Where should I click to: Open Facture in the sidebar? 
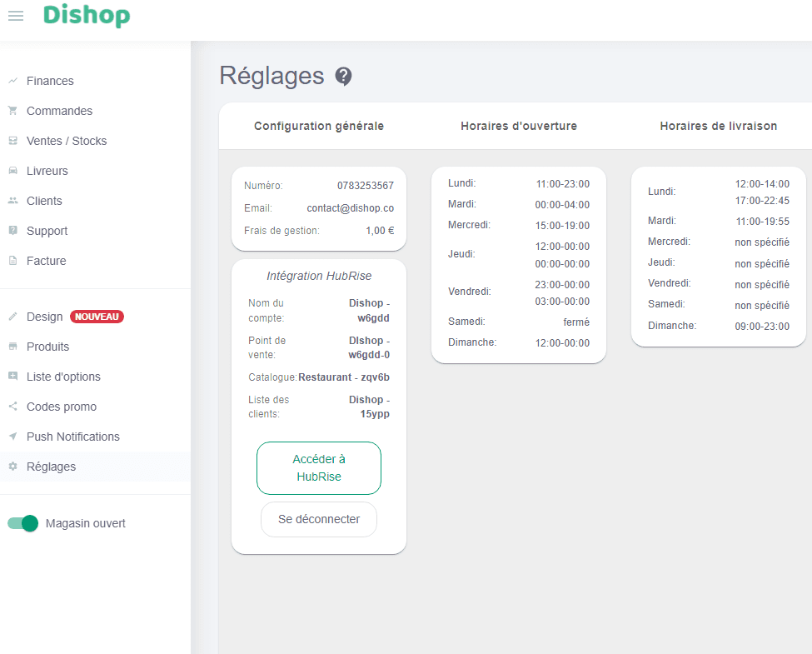47,261
